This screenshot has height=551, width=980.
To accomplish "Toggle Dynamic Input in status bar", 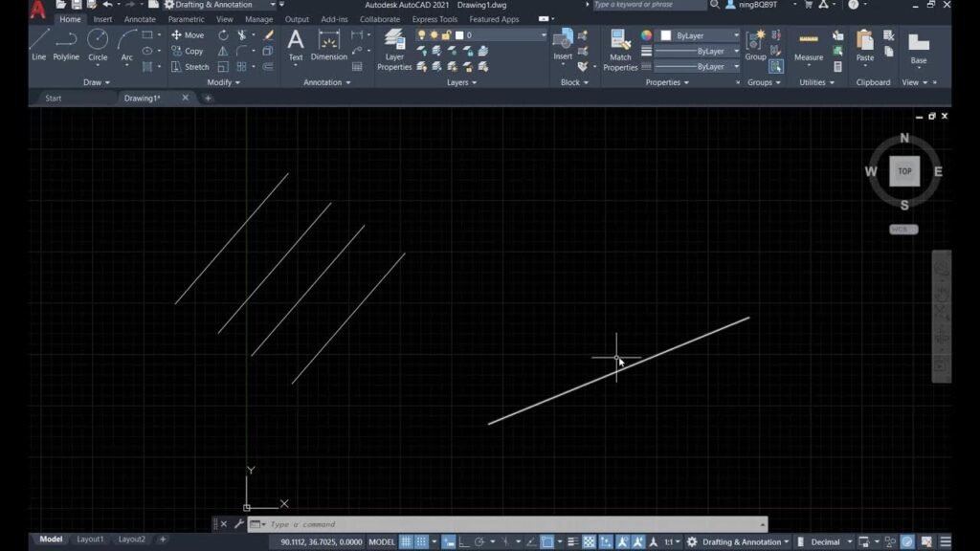I will coord(448,541).
